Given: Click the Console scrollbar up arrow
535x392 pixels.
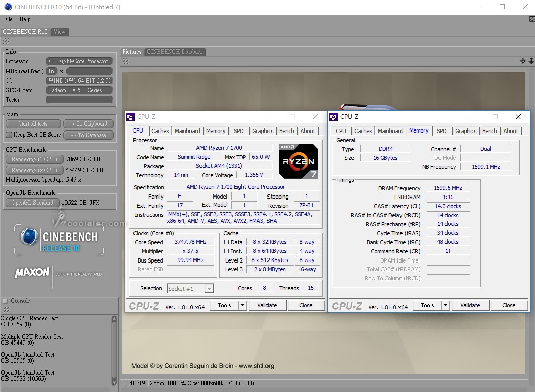Looking at the screenshot, I should pos(114,319).
